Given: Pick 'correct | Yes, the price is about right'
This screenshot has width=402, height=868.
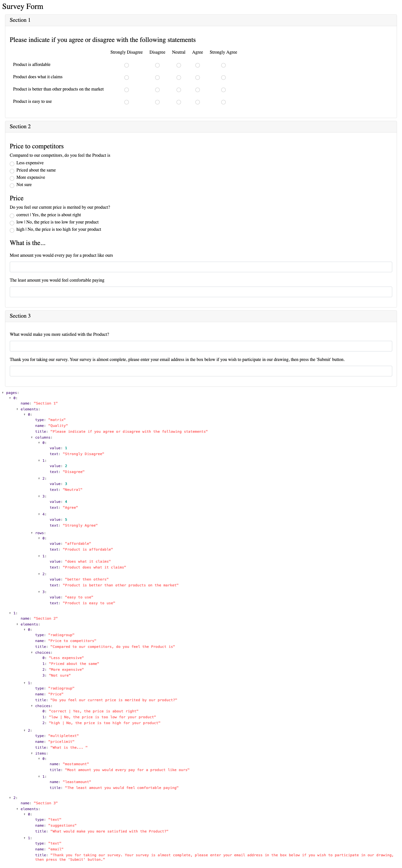Looking at the screenshot, I should (12, 216).
